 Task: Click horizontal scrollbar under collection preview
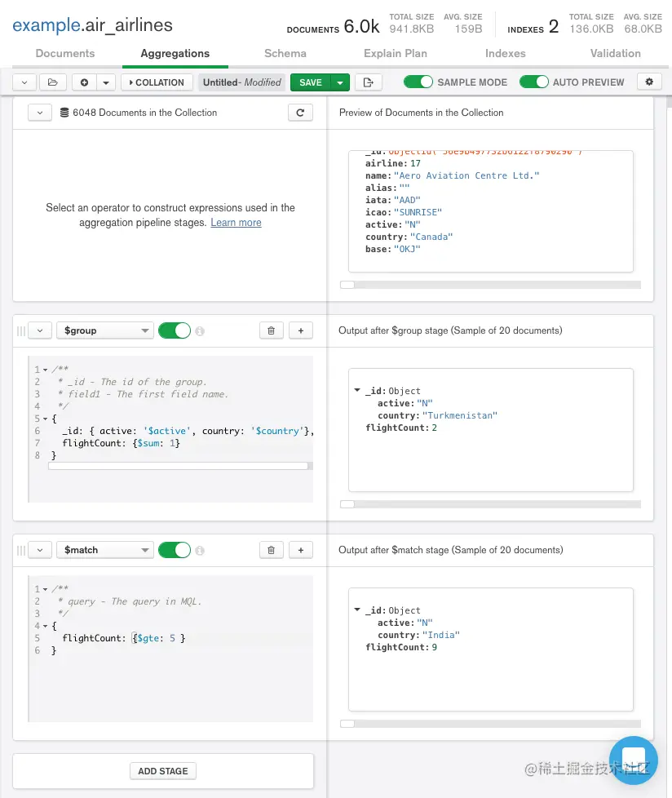coord(490,285)
